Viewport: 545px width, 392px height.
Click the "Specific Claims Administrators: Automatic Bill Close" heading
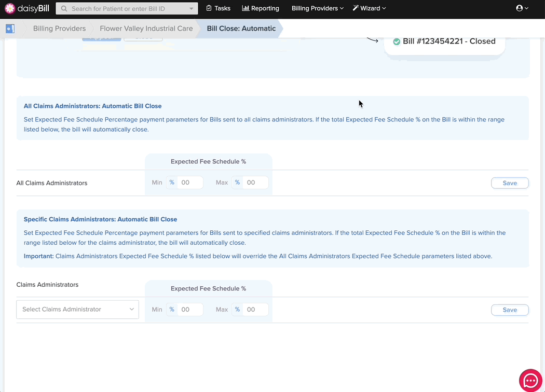[101, 219]
